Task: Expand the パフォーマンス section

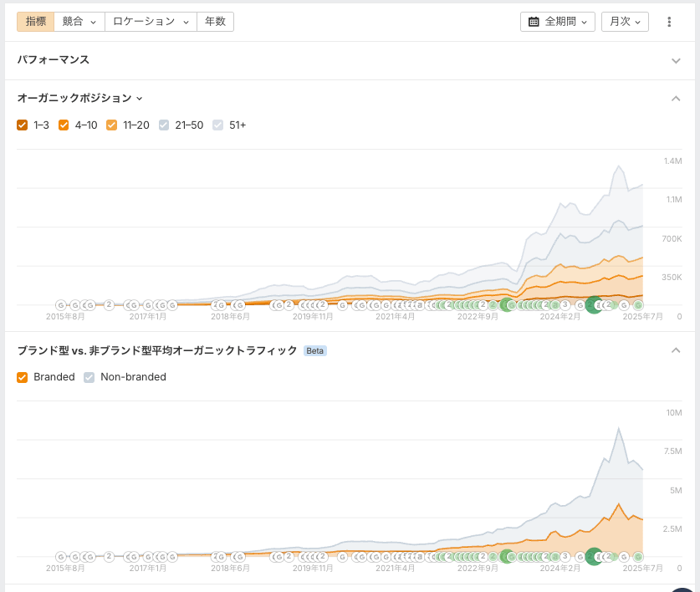Action: (676, 60)
